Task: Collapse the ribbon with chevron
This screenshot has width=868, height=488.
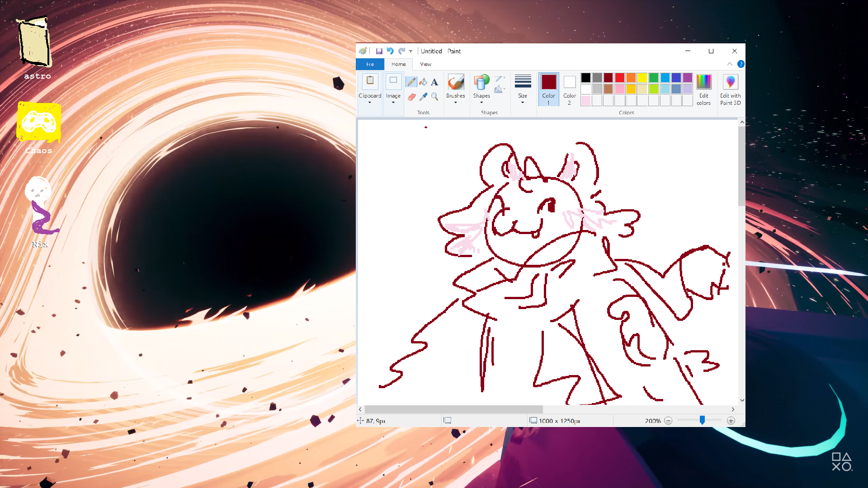Action: click(x=730, y=64)
